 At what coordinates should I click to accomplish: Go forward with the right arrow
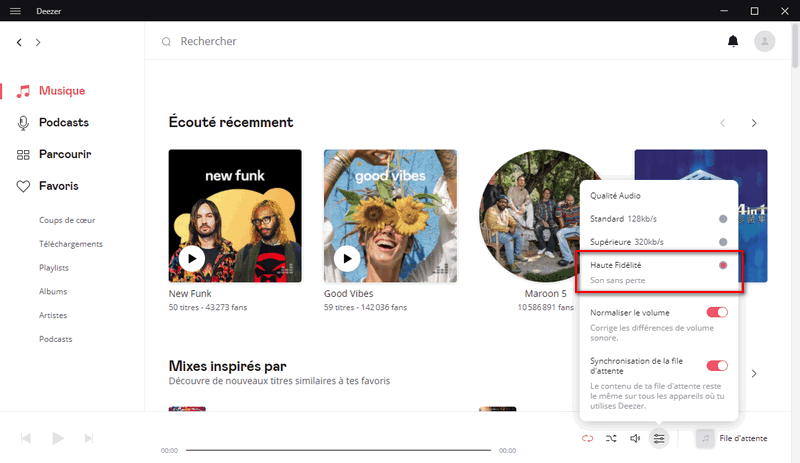38,42
